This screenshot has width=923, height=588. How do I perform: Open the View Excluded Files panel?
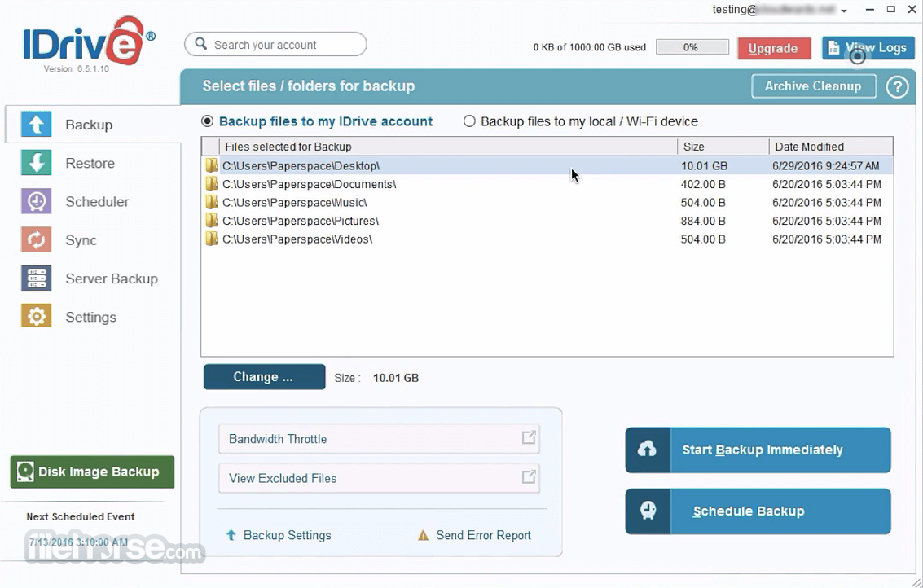pyautogui.click(x=380, y=478)
